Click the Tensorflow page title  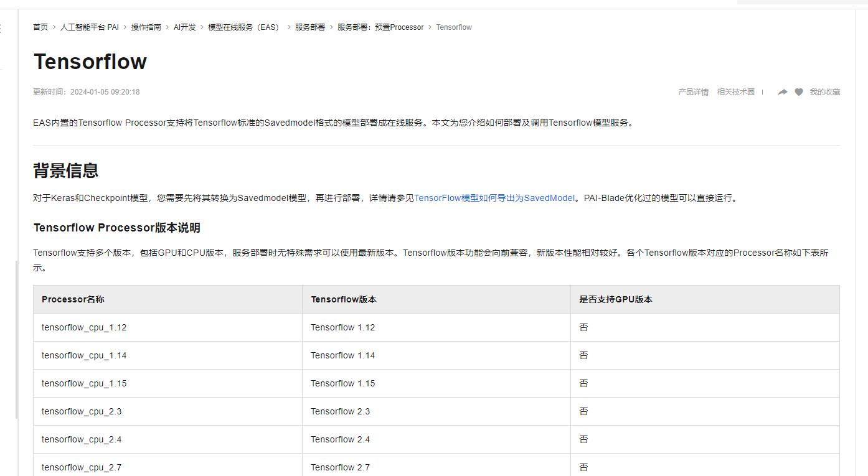click(x=90, y=62)
